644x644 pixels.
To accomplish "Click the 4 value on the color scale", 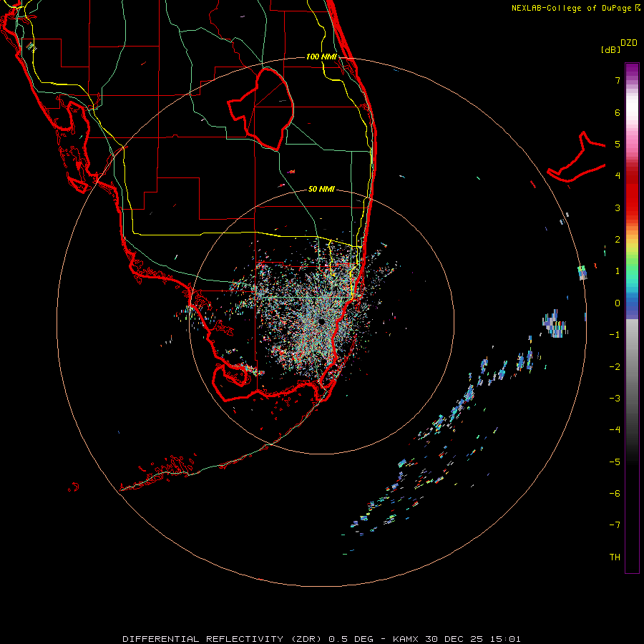I will pyautogui.click(x=618, y=176).
